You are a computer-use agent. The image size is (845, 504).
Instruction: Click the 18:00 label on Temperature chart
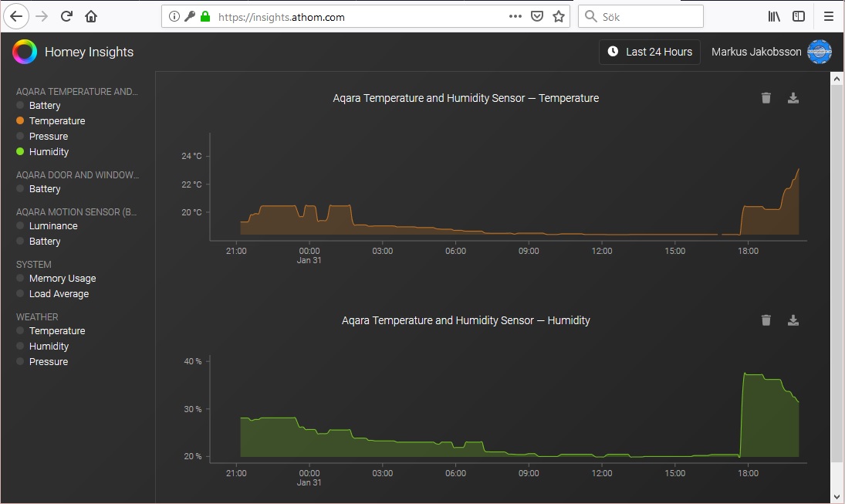(x=748, y=251)
